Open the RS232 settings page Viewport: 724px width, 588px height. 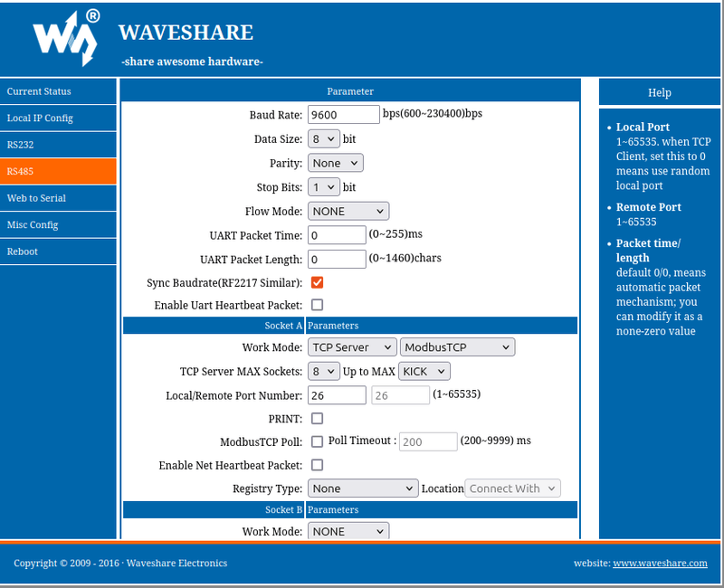click(58, 145)
